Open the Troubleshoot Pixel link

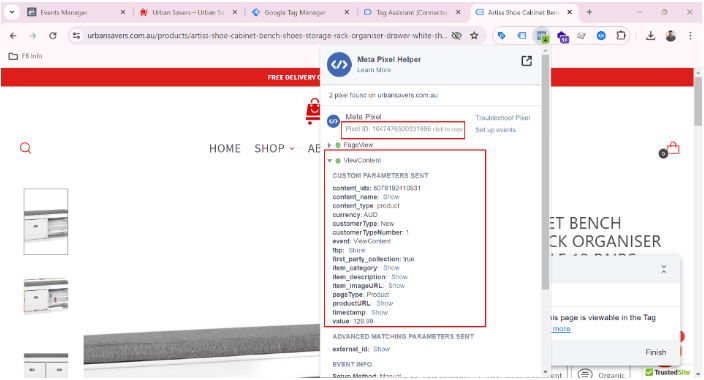coord(502,118)
